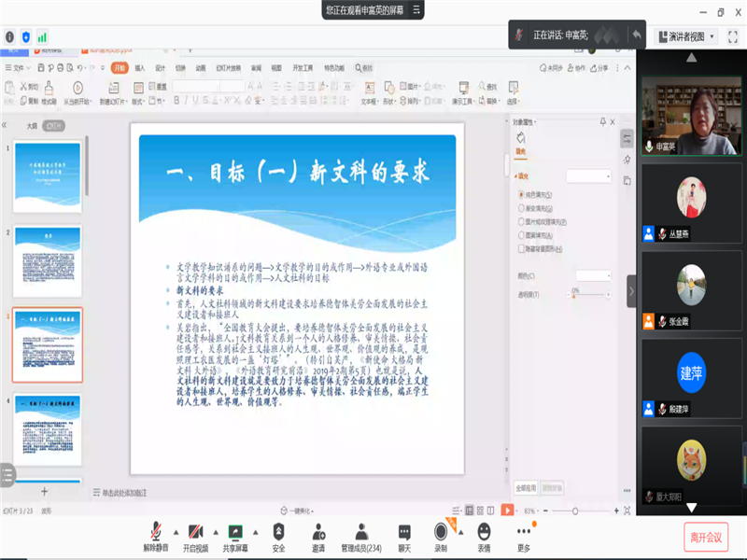Open the 聊天 chat panel
Image resolution: width=747 pixels, height=560 pixels.
(x=404, y=531)
